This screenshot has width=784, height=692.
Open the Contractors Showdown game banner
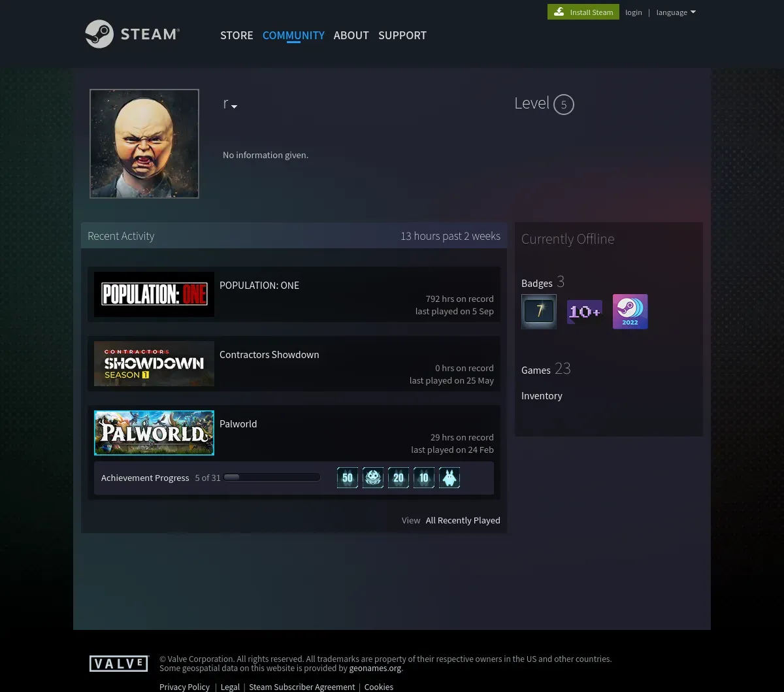[x=154, y=363]
